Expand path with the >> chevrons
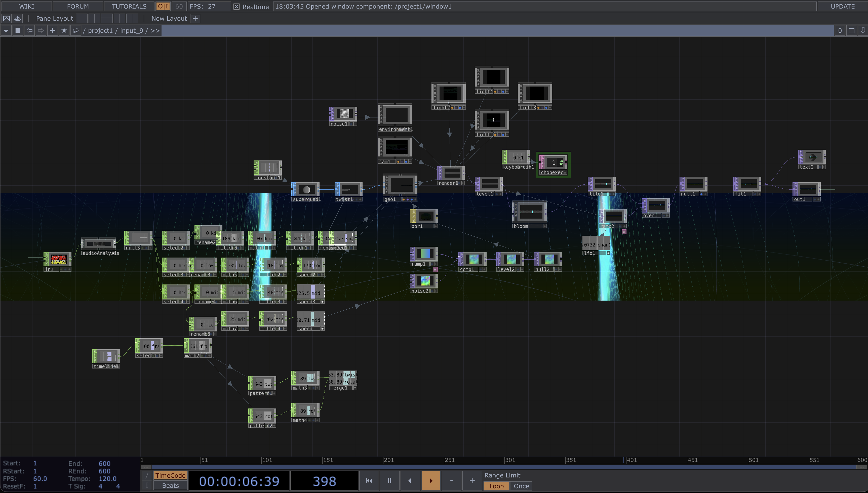This screenshot has height=493, width=868. (x=155, y=30)
